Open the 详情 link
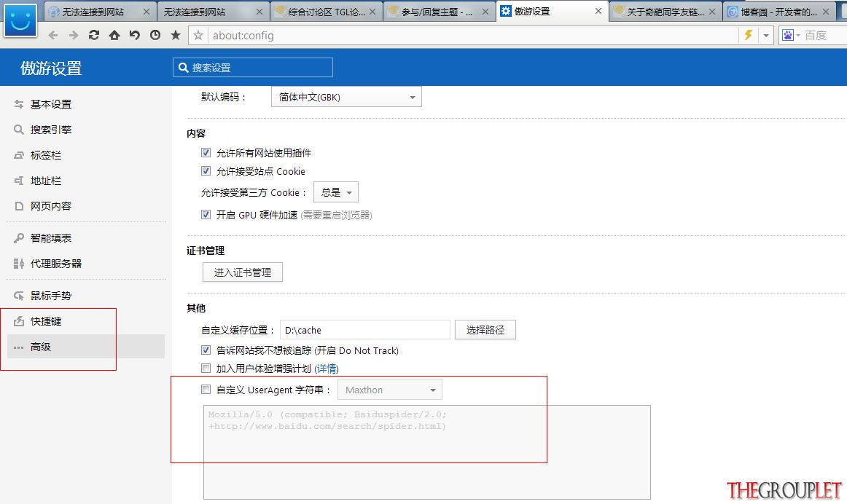 327,369
